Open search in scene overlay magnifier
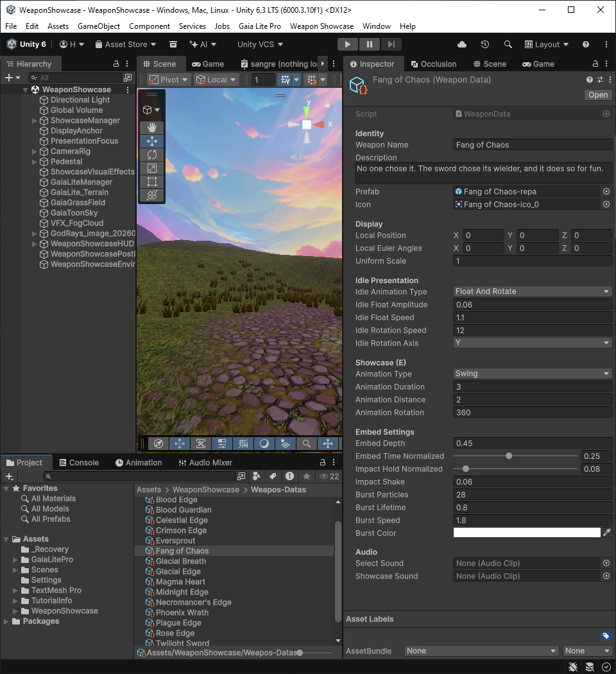 (306, 444)
